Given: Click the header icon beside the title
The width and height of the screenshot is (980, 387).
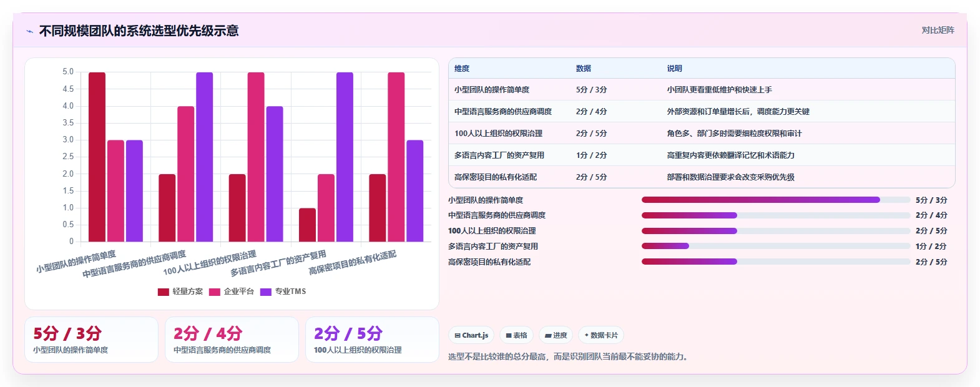Looking at the screenshot, I should click(x=29, y=31).
